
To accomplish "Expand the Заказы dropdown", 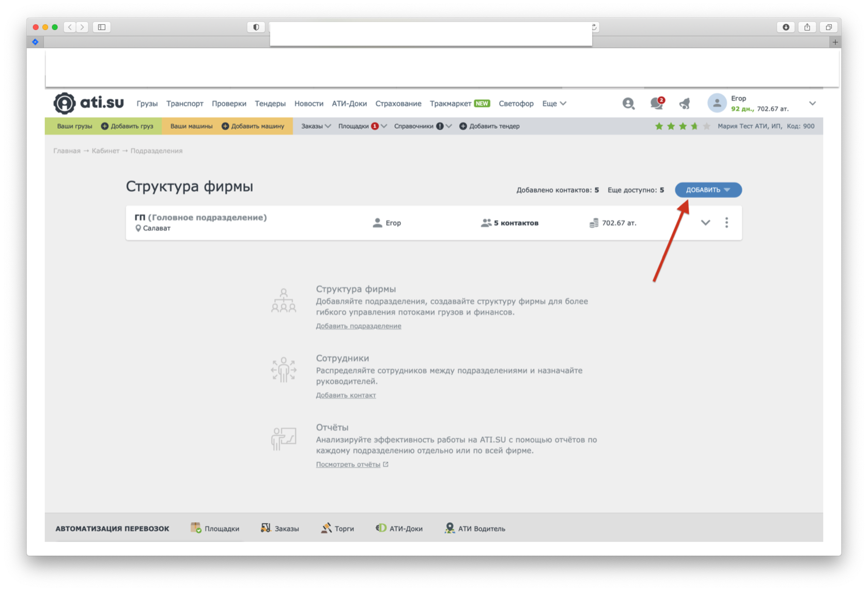I will [x=316, y=126].
